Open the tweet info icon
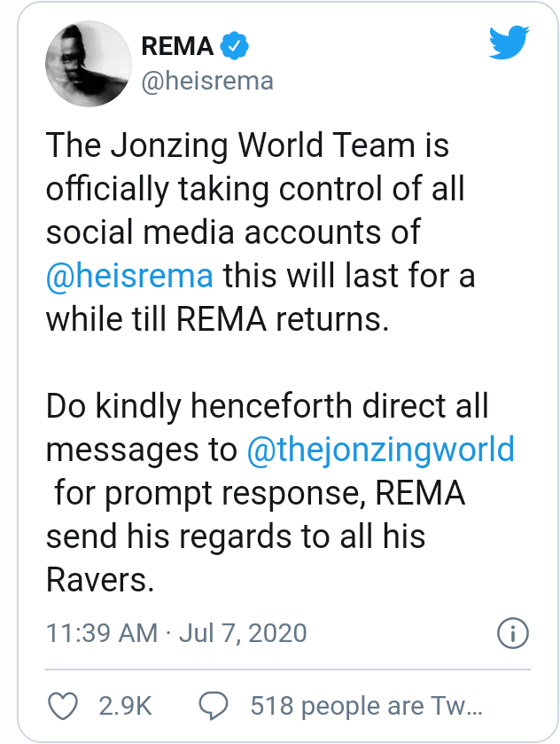This screenshot has height=744, width=560. tap(513, 633)
